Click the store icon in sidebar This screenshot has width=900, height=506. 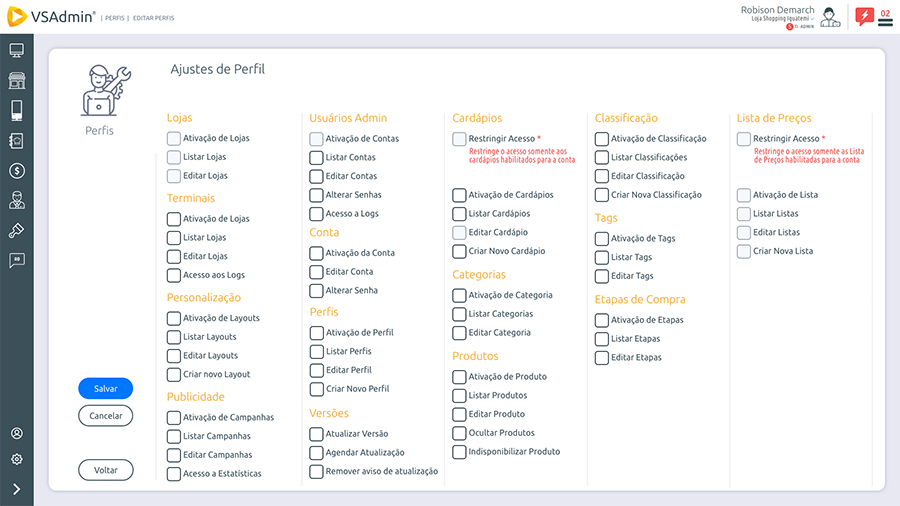click(16, 81)
